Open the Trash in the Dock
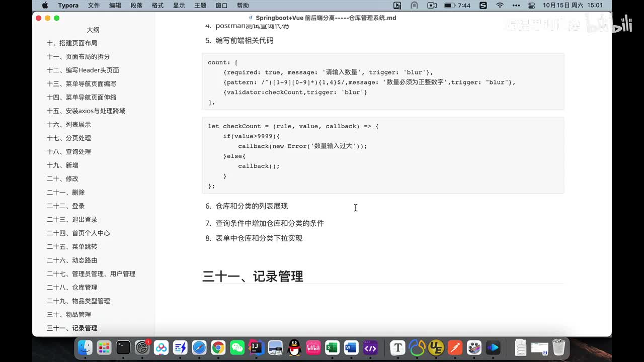This screenshot has width=644, height=362. click(559, 347)
